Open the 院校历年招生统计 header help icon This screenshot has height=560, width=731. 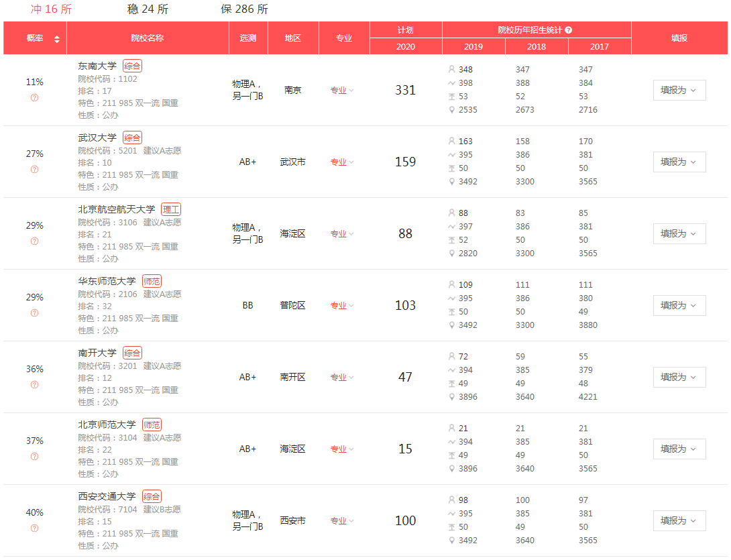click(569, 29)
